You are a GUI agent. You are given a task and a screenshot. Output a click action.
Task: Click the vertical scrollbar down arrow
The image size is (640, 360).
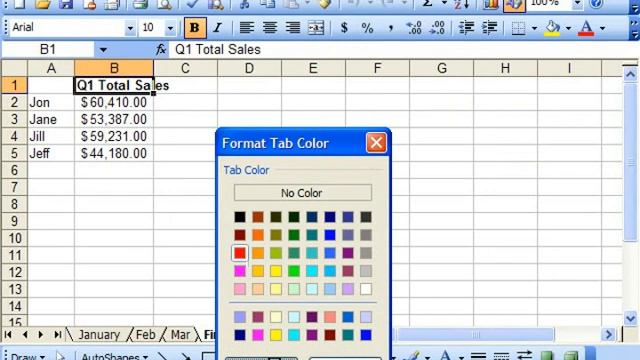click(x=630, y=318)
